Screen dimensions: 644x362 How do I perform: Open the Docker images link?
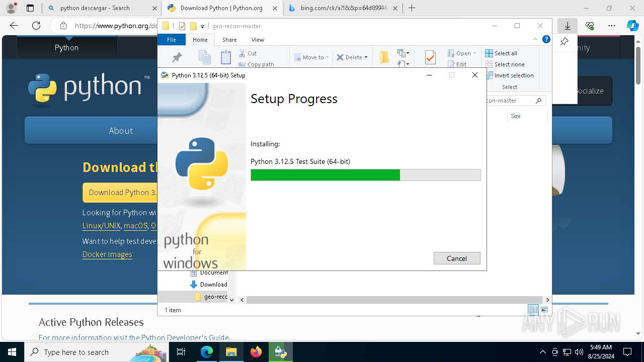tap(107, 254)
